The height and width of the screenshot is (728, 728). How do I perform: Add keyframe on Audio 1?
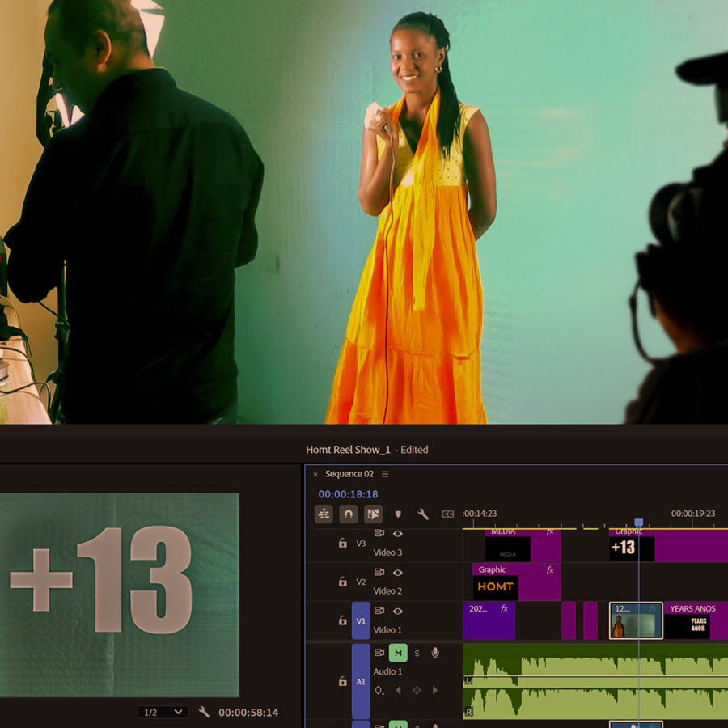click(x=417, y=691)
